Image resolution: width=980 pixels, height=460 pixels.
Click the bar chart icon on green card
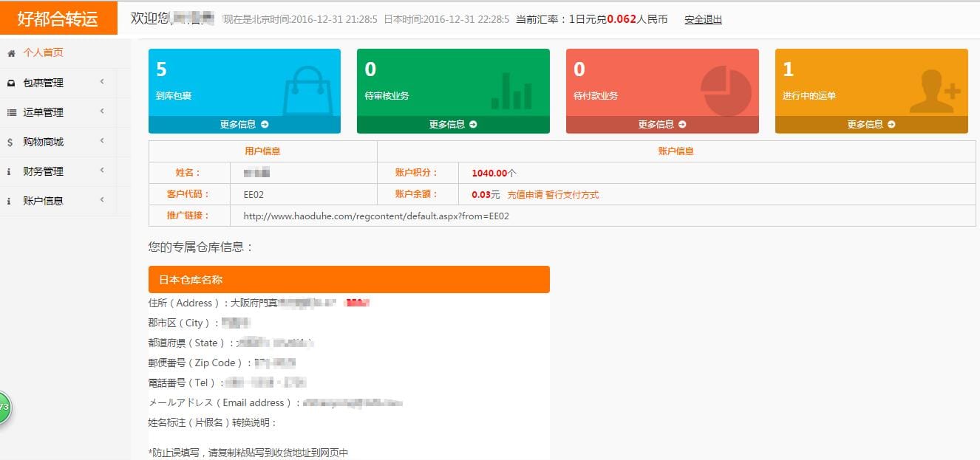[x=511, y=91]
